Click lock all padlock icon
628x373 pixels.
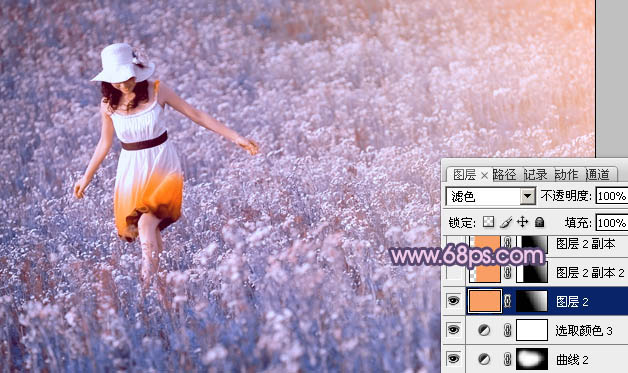[539, 222]
